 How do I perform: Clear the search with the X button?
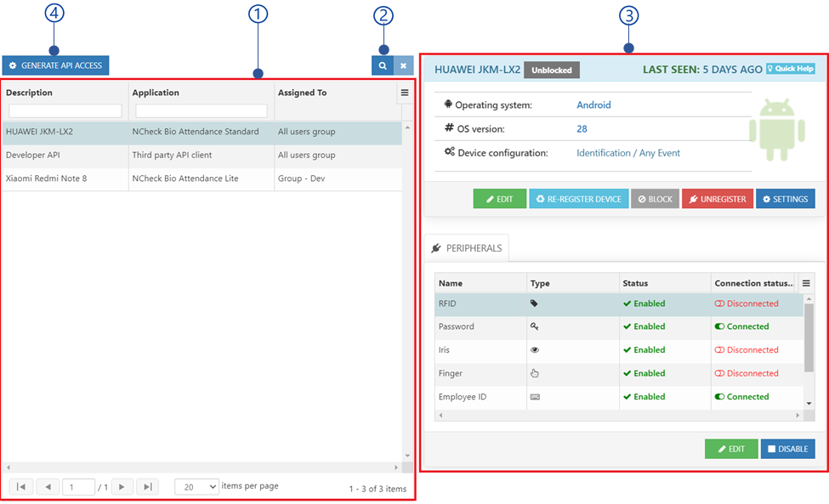pos(403,66)
